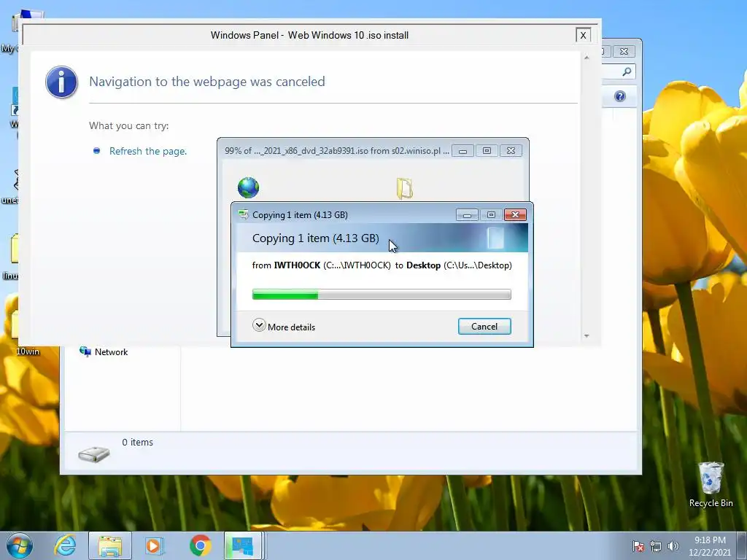Close the Windows Panel window with X
747x560 pixels.
coord(583,35)
